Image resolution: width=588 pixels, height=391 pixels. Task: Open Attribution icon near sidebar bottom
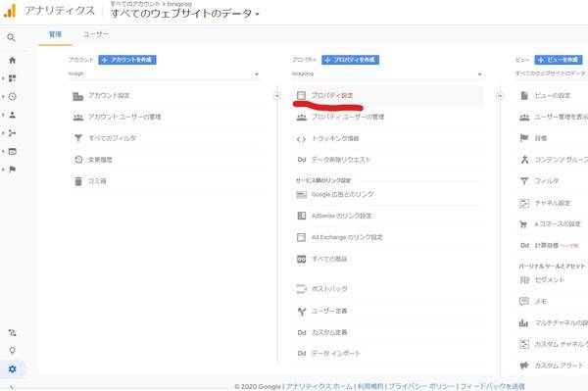pos(12,332)
